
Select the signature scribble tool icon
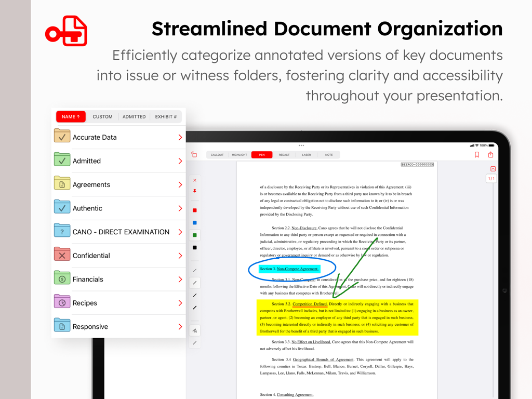point(194,330)
